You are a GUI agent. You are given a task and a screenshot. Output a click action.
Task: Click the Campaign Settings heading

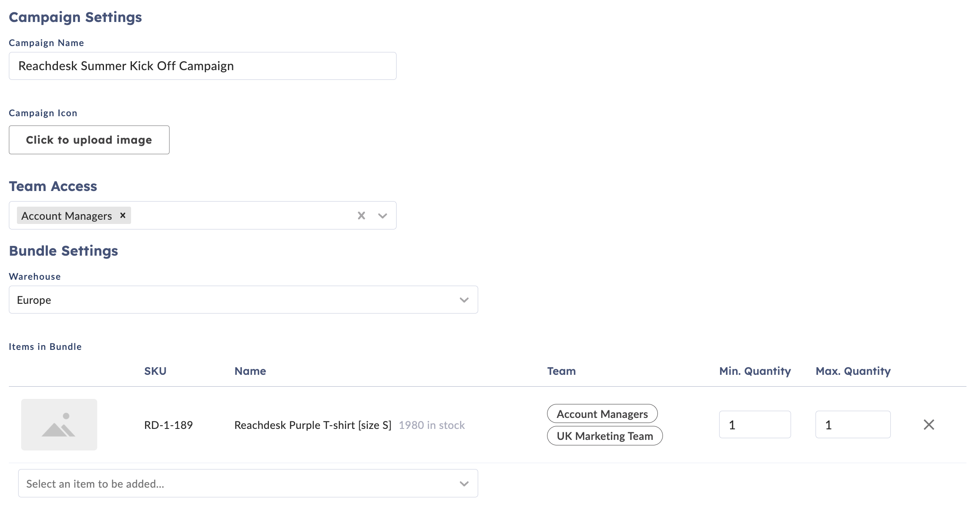click(75, 17)
